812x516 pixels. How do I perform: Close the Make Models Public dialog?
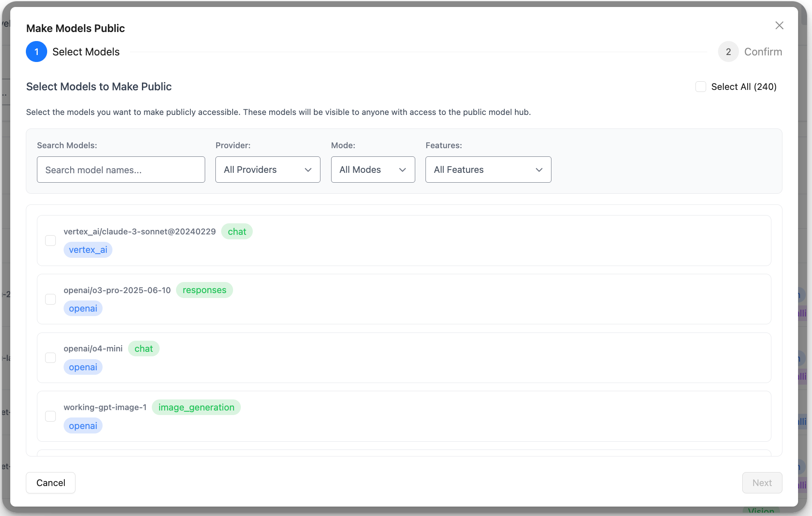779,25
